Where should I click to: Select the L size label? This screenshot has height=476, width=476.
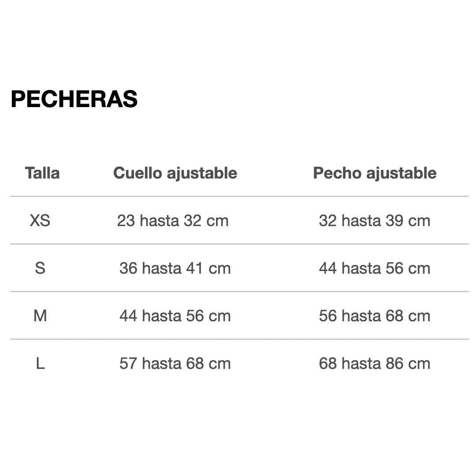pyautogui.click(x=40, y=364)
